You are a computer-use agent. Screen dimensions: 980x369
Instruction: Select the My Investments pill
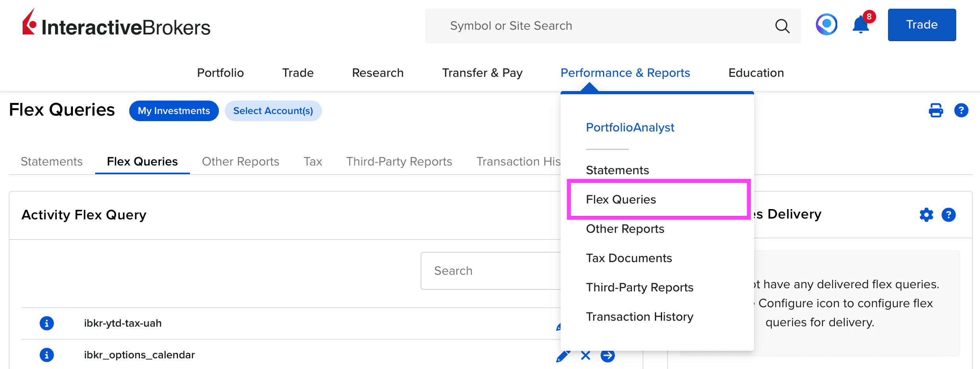(174, 111)
